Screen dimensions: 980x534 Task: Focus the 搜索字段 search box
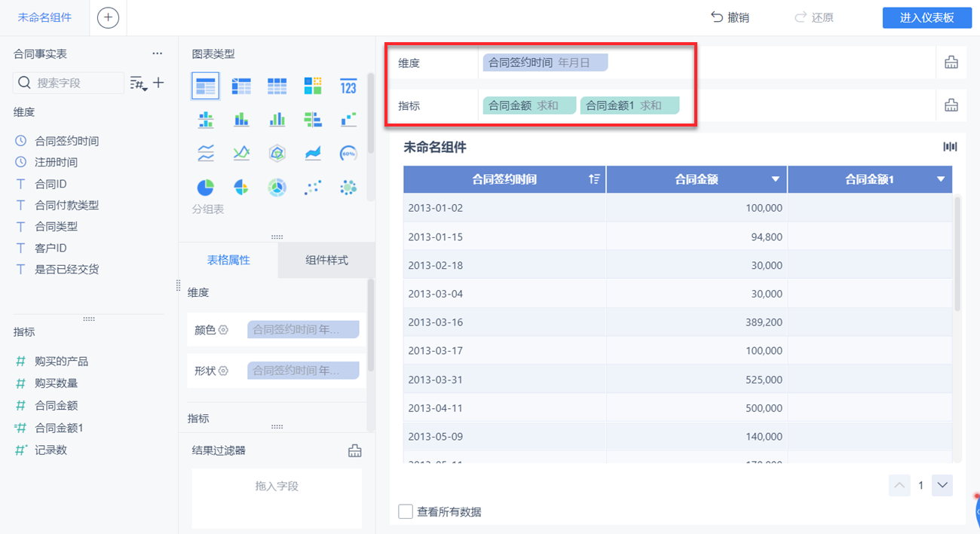[69, 83]
